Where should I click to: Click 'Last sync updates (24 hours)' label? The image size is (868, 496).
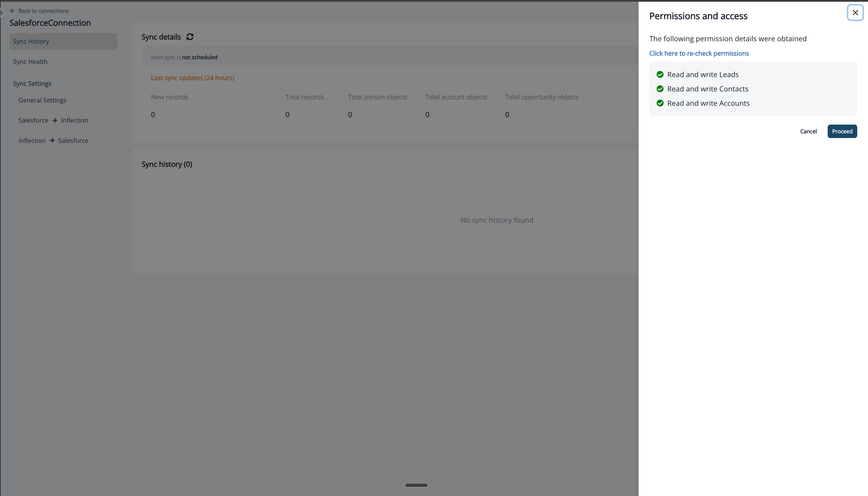192,78
